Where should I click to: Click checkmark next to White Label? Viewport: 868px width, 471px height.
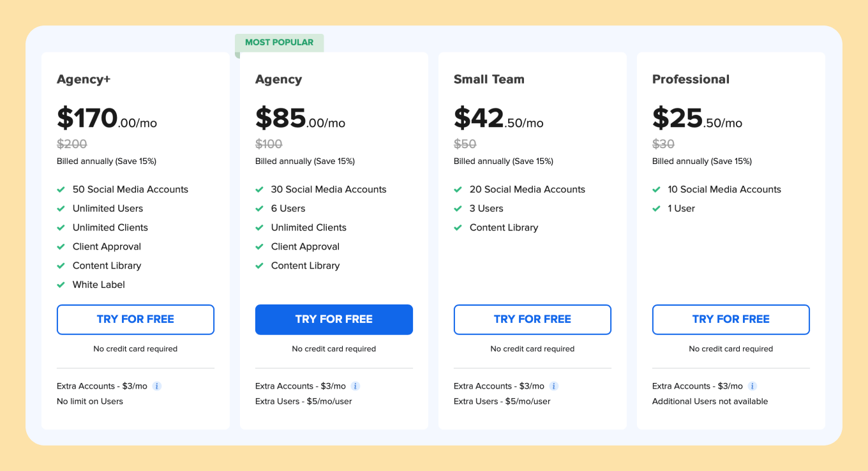coord(61,285)
